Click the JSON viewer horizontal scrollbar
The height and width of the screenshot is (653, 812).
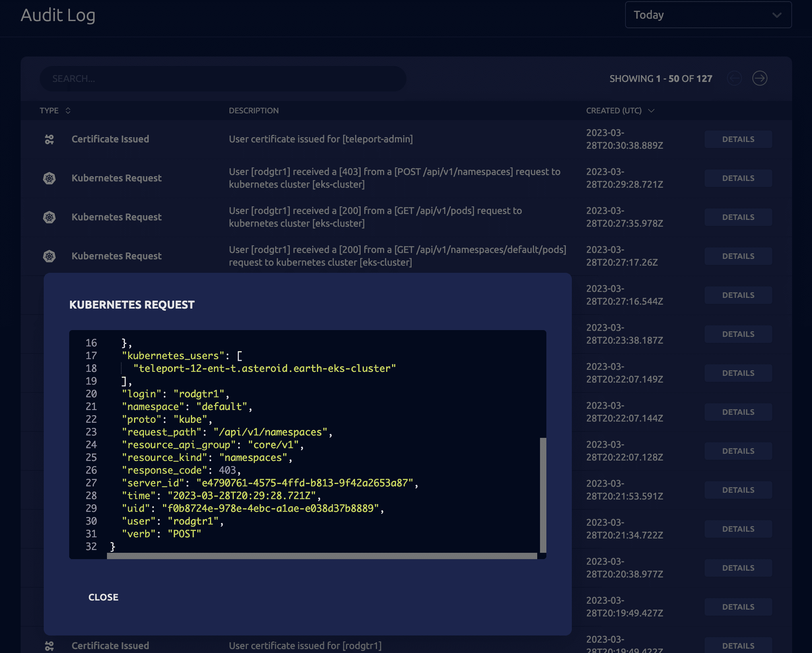[321, 556]
